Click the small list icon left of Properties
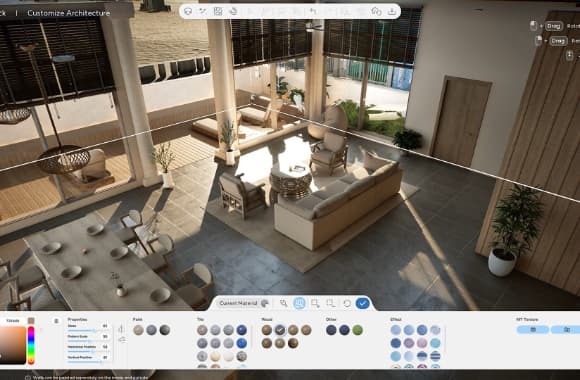Viewport: 580px width, 380px height. (57, 321)
